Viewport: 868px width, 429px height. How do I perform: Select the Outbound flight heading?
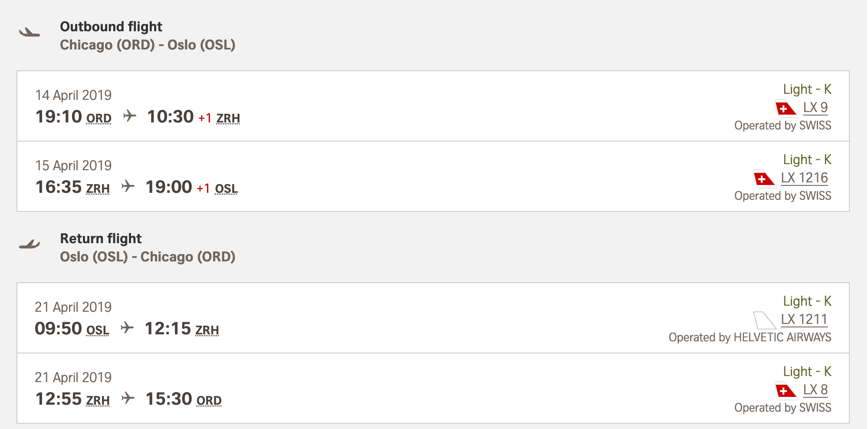tap(111, 26)
